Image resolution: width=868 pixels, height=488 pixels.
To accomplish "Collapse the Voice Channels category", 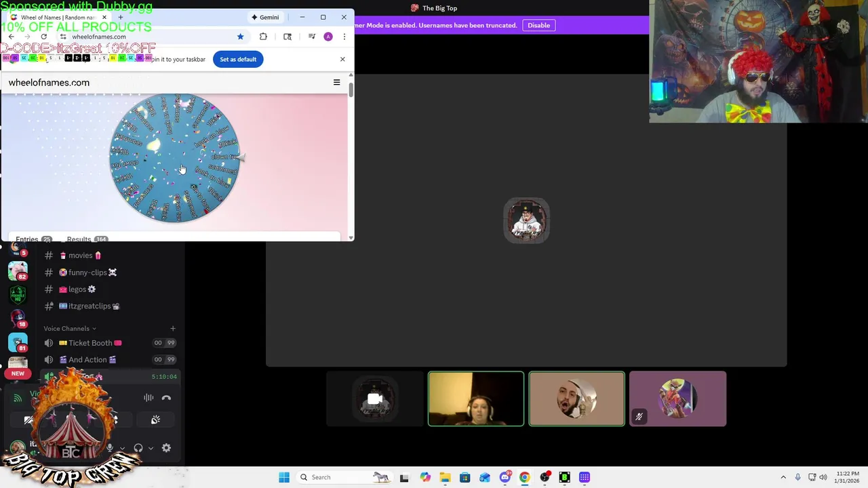I will (x=70, y=328).
